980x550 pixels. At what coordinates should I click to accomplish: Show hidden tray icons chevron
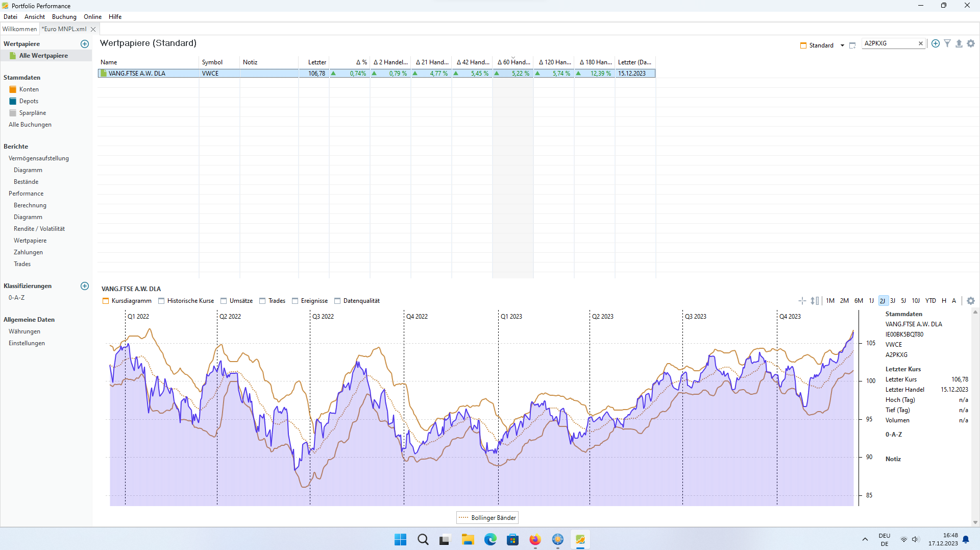(865, 539)
